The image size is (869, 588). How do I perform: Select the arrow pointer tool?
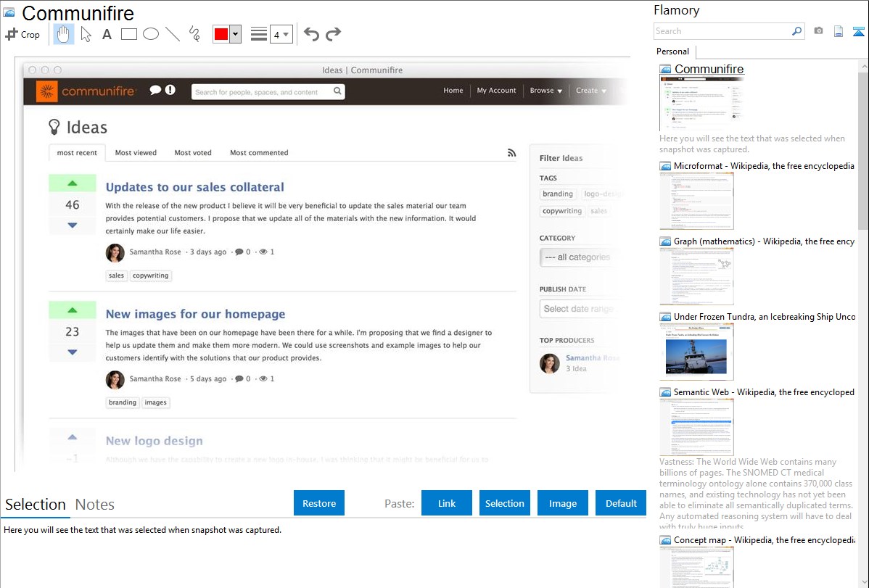[x=86, y=34]
